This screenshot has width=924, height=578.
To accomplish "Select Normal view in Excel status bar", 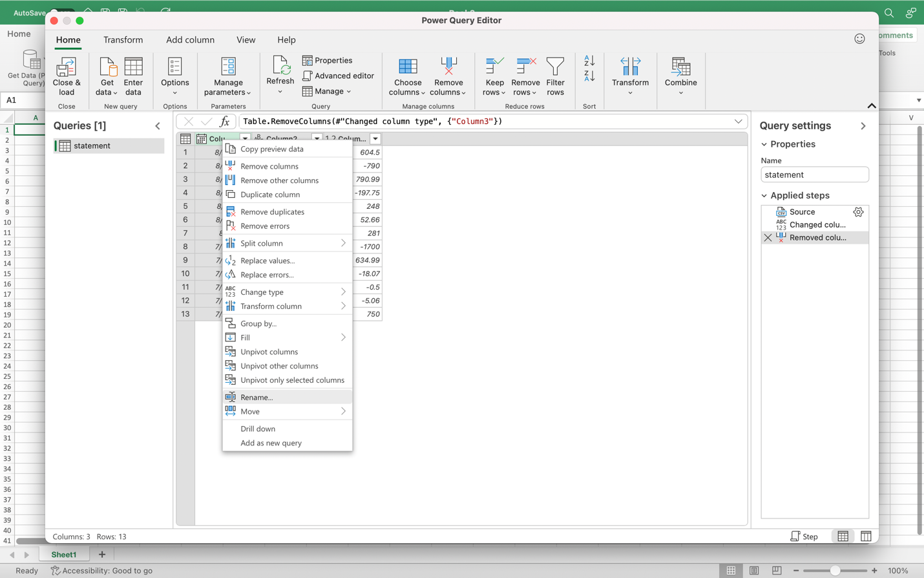I will (731, 571).
